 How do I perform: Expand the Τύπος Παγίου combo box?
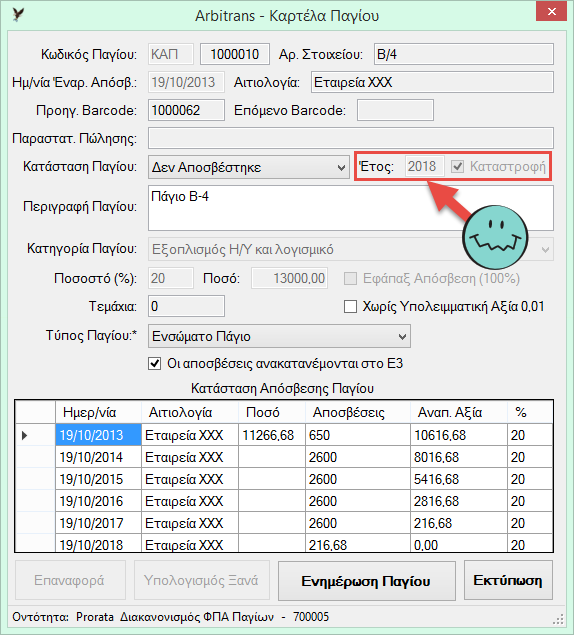(x=279, y=336)
